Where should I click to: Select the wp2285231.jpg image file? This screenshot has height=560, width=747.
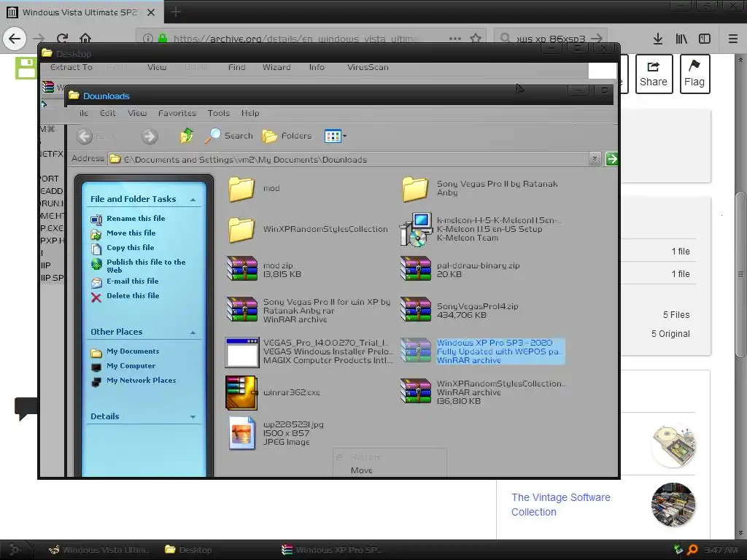(x=241, y=433)
